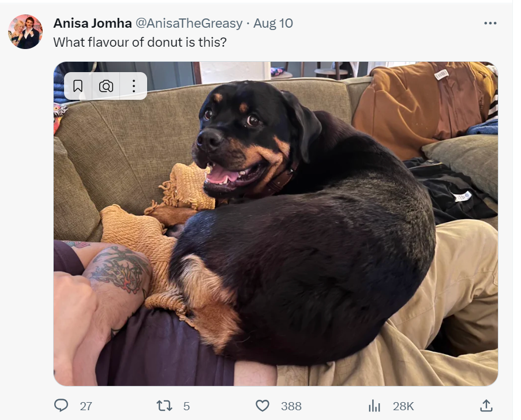Save the image using the bookmark overlay icon

point(78,86)
